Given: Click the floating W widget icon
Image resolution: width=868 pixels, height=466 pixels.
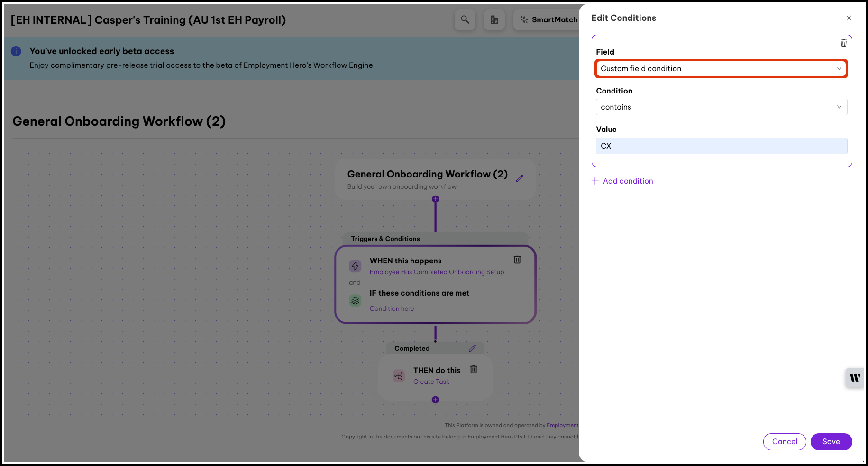Looking at the screenshot, I should [x=855, y=378].
